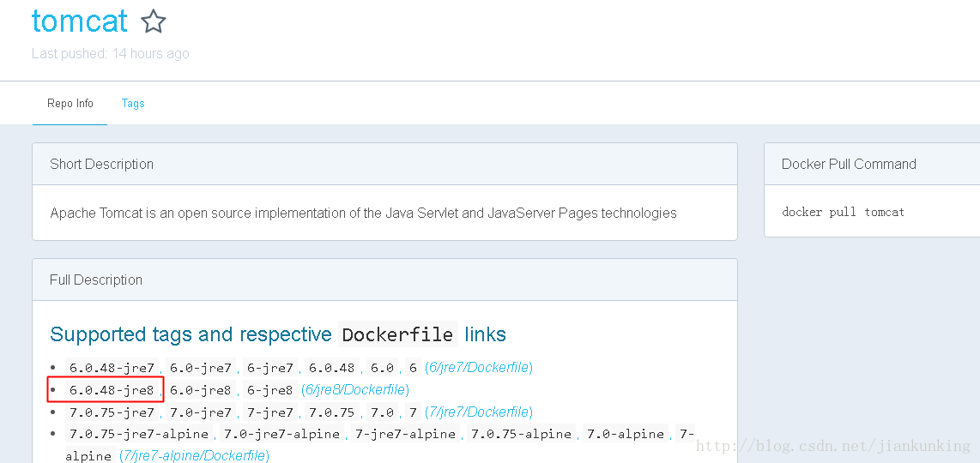
Task: Open the 7/jre7-alpine/Dockerfile link
Action: pos(195,455)
